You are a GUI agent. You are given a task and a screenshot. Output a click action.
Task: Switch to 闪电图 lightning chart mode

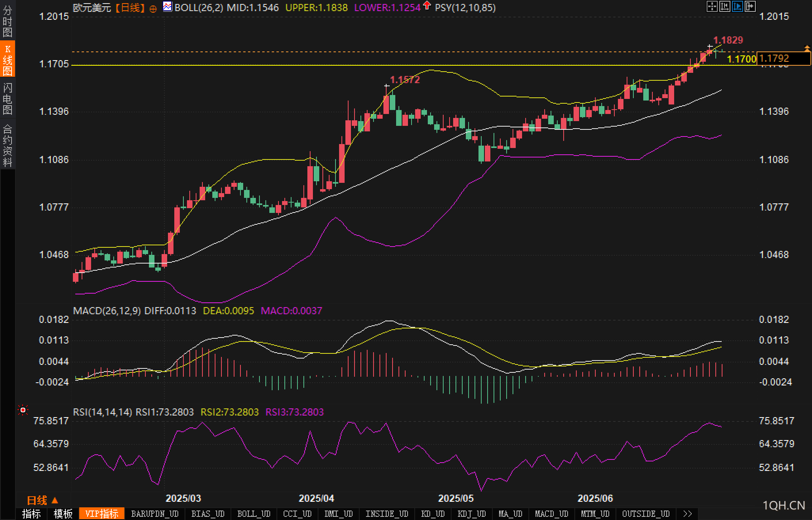(8, 99)
